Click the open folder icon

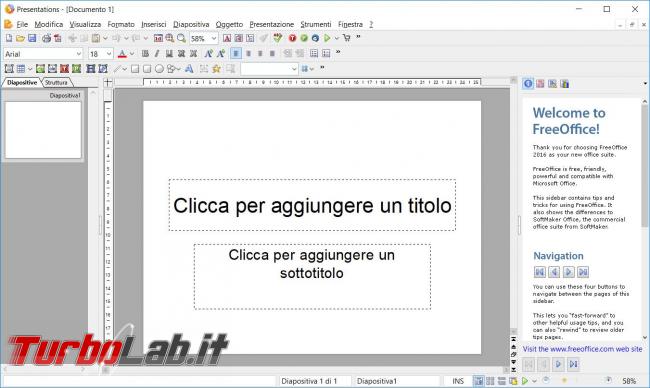click(x=20, y=38)
